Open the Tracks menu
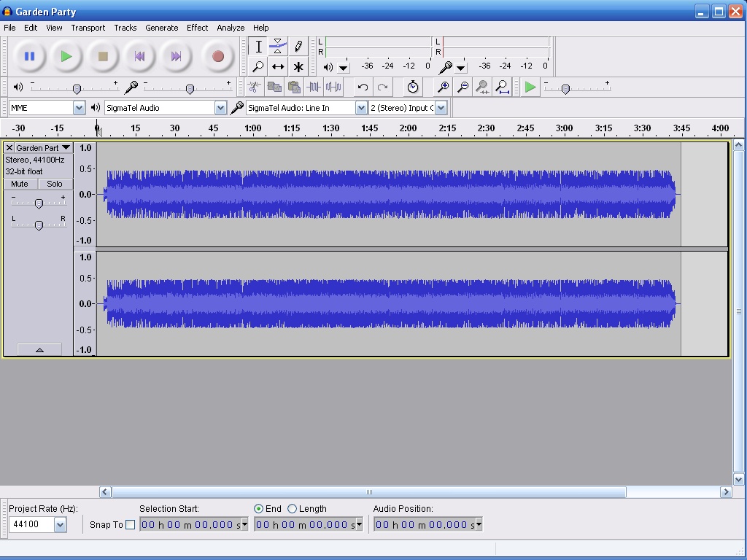This screenshot has height=560, width=747. 125,28
